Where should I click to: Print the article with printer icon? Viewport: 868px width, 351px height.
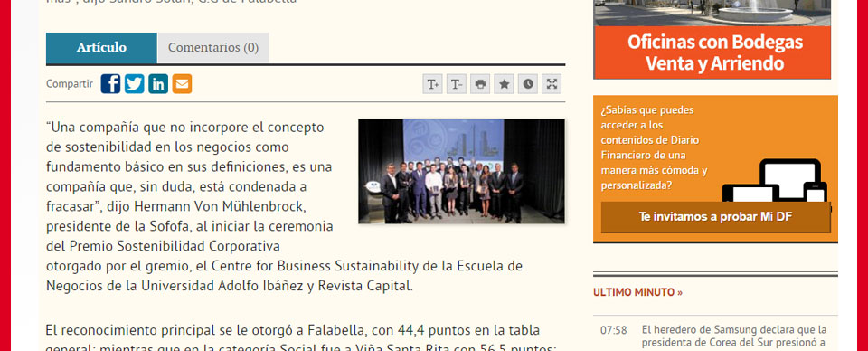[480, 84]
